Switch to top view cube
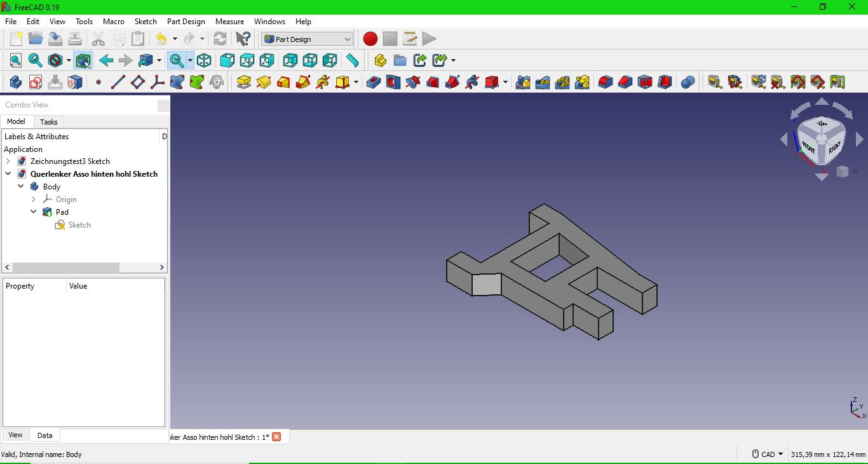868x464 pixels. click(x=247, y=60)
